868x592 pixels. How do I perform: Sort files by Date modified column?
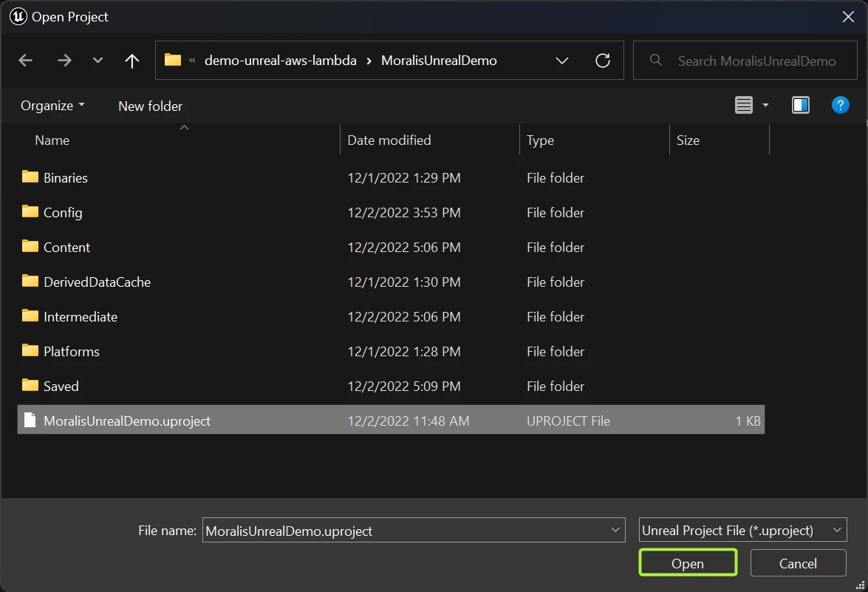389,140
